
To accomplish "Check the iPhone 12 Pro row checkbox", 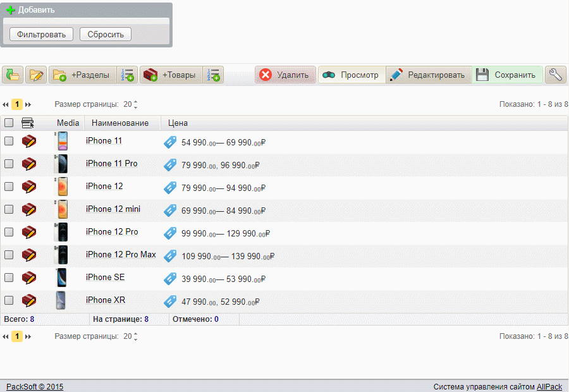I will pyautogui.click(x=9, y=232).
